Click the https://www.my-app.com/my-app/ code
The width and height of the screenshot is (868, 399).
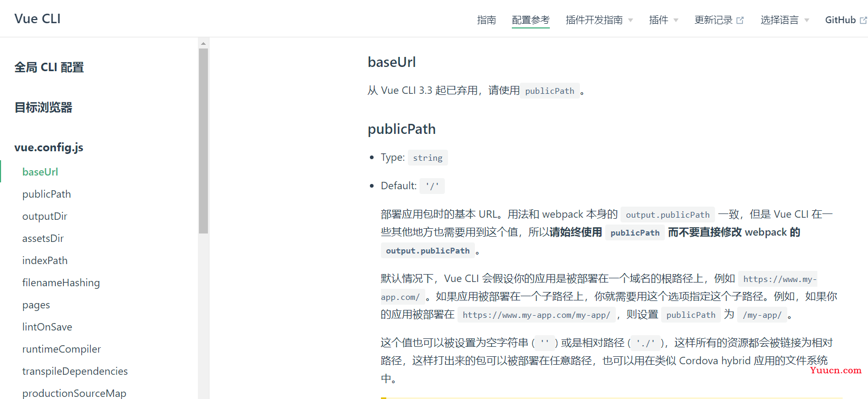click(537, 315)
